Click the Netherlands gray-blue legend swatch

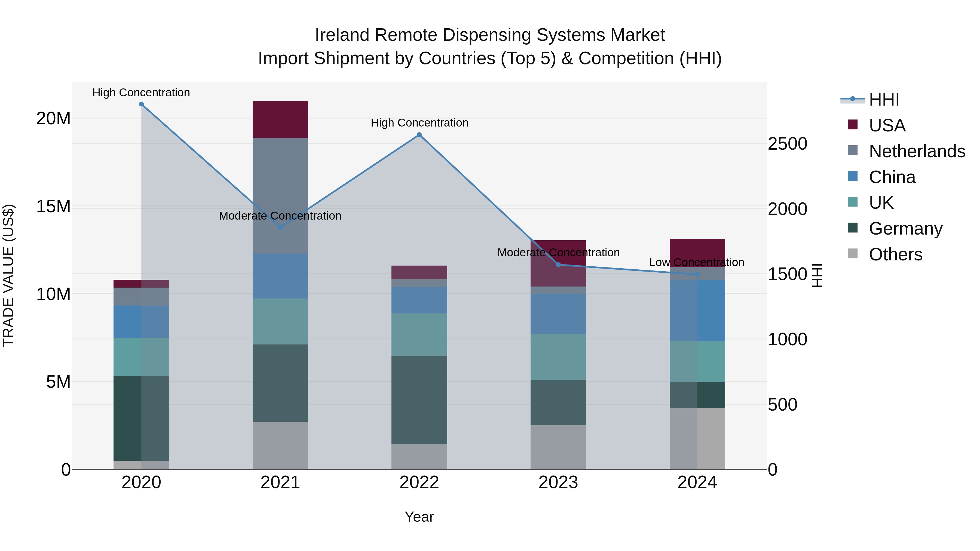point(853,150)
